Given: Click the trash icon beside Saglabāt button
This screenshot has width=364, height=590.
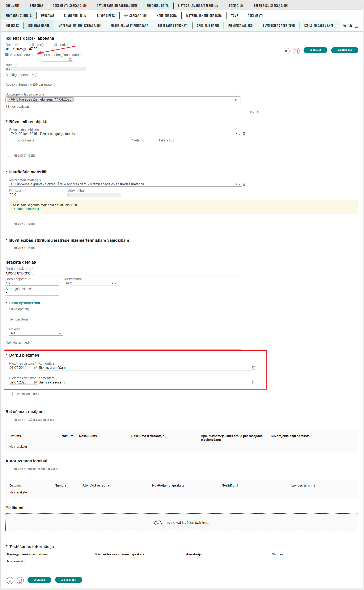Looking at the screenshot, I should click(297, 50).
